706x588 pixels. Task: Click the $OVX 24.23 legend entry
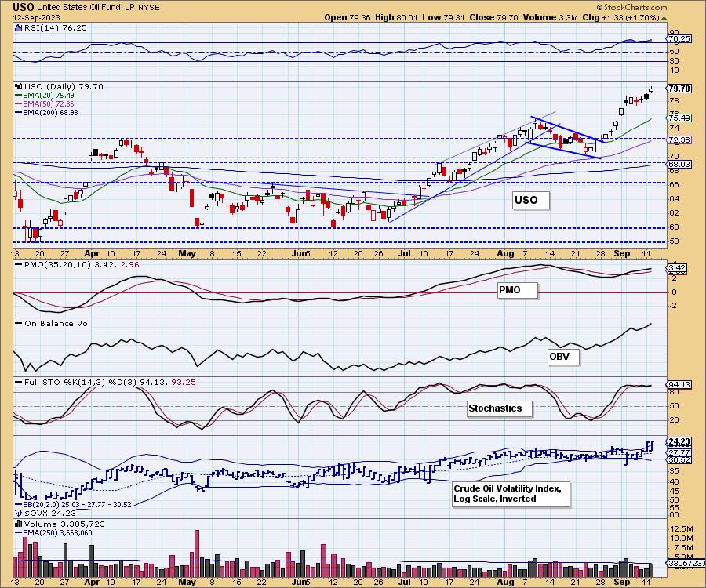[x=46, y=513]
